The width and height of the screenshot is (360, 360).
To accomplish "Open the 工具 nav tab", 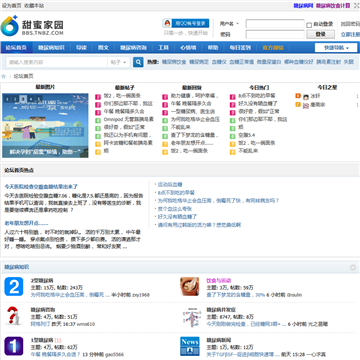I will pyautogui.click(x=163, y=48).
